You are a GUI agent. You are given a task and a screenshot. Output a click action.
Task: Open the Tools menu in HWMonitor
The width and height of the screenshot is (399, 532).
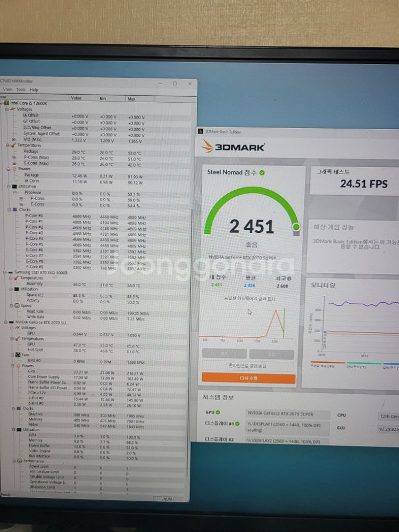[x=21, y=89]
